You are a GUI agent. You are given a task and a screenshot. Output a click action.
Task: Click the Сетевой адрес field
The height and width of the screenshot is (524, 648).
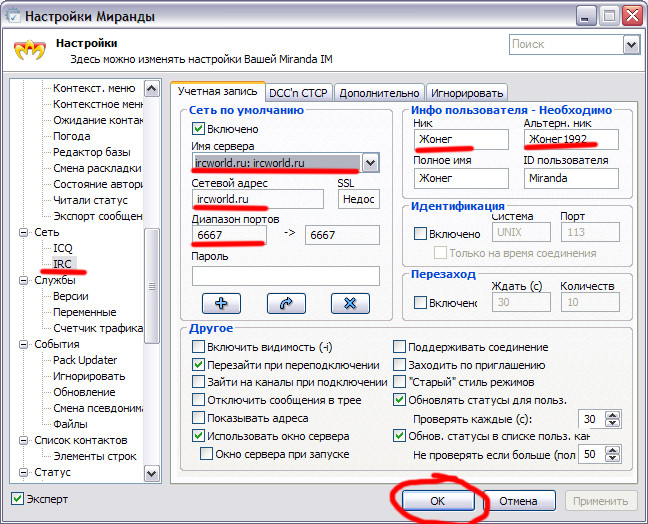pos(258,199)
